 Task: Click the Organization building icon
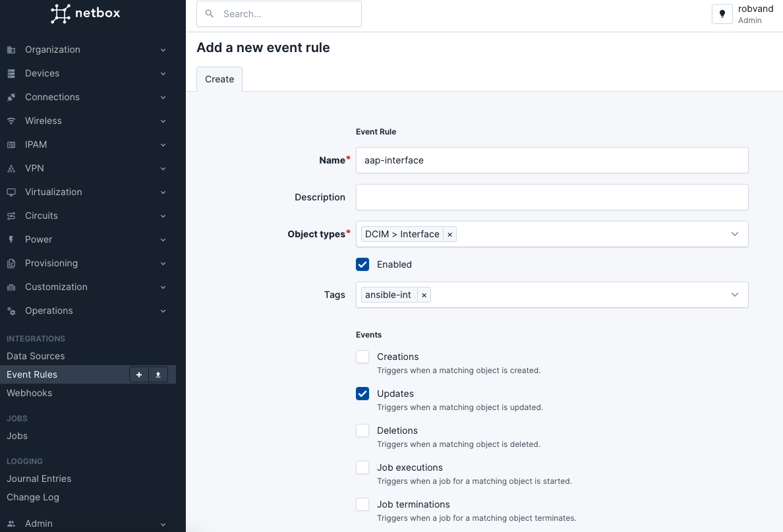[11, 50]
